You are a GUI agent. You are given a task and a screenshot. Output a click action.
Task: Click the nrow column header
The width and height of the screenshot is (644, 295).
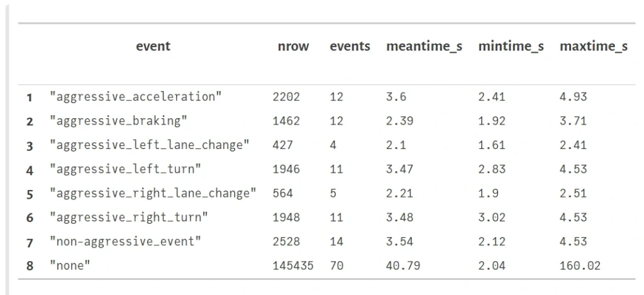click(x=293, y=47)
